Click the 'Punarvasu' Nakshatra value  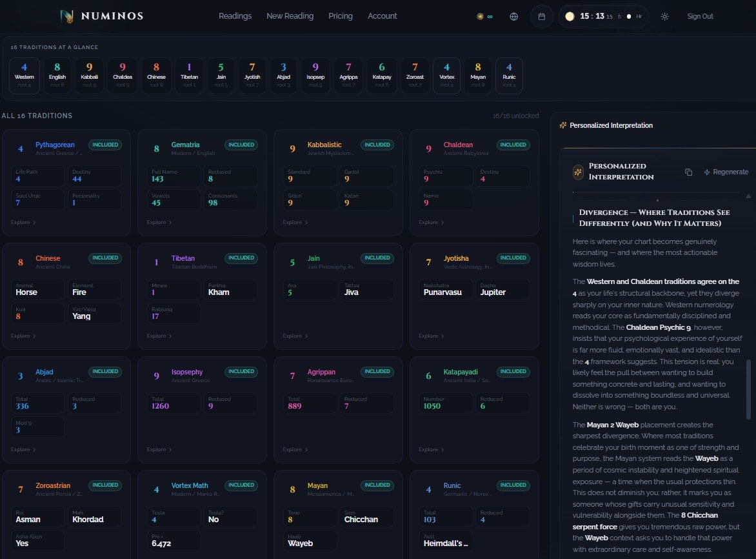[x=443, y=292]
